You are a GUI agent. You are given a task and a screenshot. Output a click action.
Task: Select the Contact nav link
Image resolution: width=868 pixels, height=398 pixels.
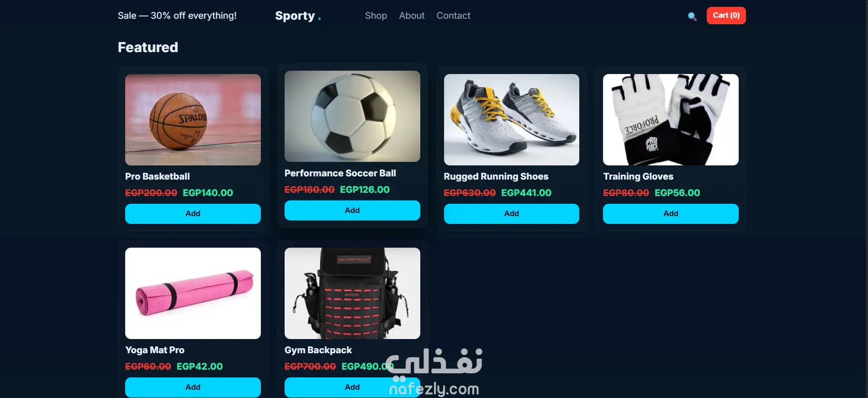pyautogui.click(x=453, y=16)
